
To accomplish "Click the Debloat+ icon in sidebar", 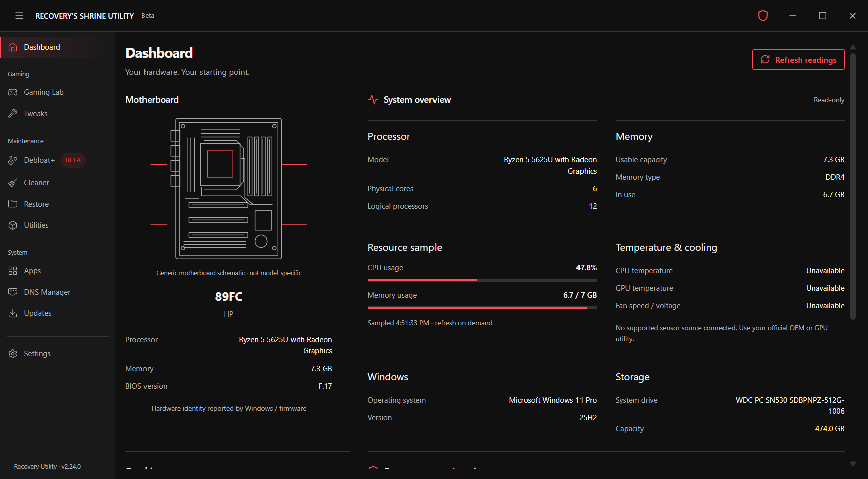I will pyautogui.click(x=13, y=160).
